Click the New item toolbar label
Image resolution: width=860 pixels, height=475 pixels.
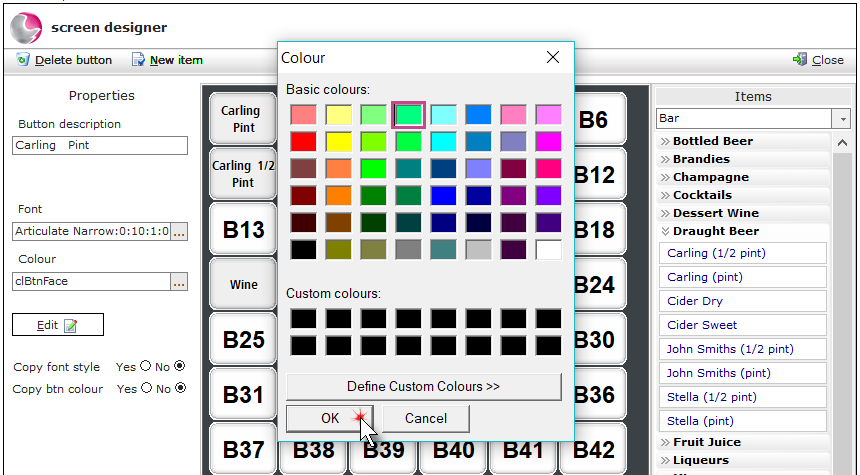[176, 60]
